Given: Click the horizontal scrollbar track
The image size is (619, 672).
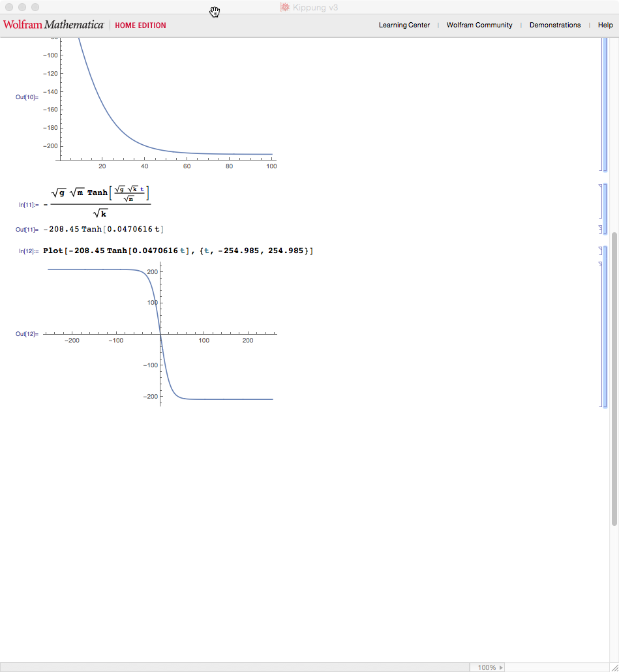Looking at the screenshot, I should coord(235,667).
